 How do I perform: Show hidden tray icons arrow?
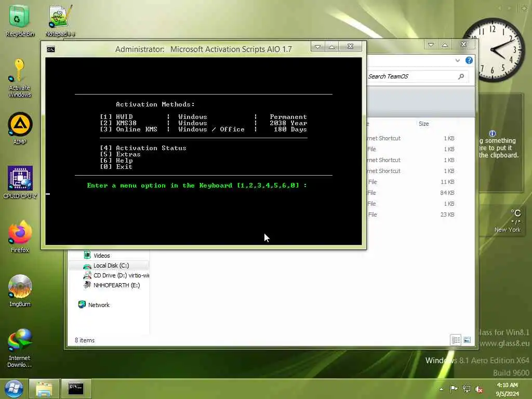point(441,389)
